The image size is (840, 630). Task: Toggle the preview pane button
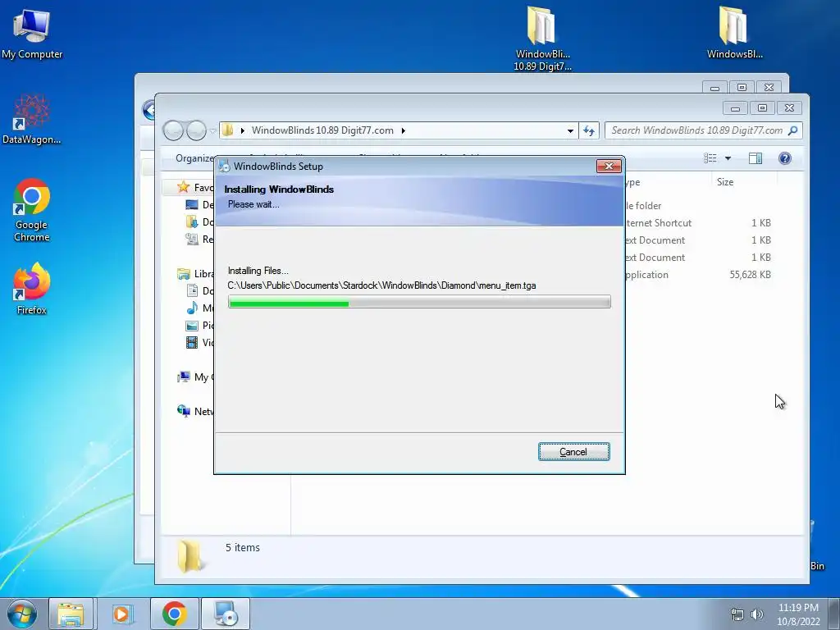coord(756,158)
